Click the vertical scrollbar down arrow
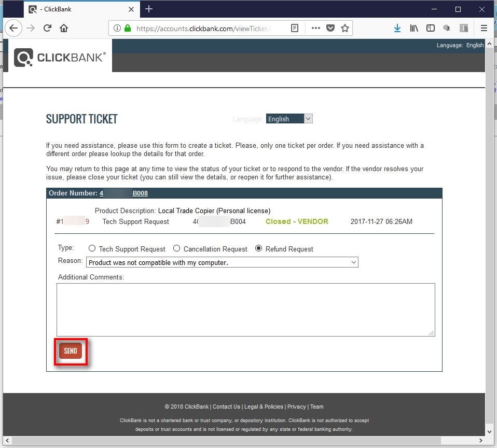This screenshot has height=448, width=497. pos(489,431)
